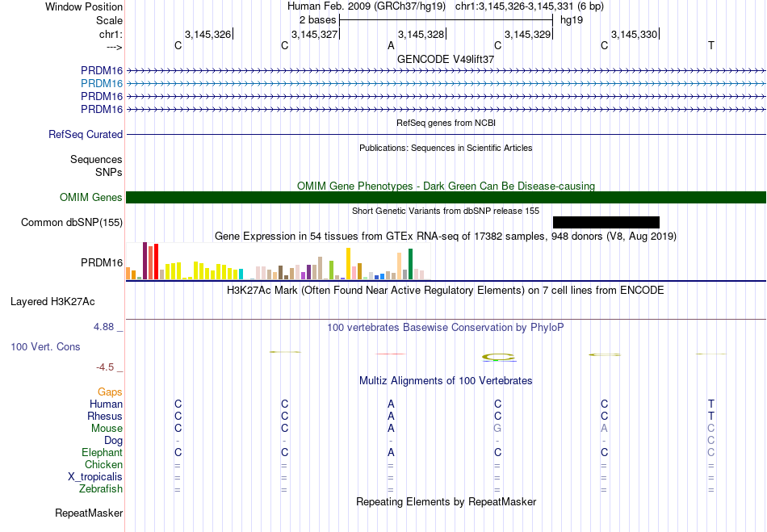Click the light-blue PRDM16 transcript label
Image resolution: width=767 pixels, height=532 pixels.
click(x=102, y=83)
